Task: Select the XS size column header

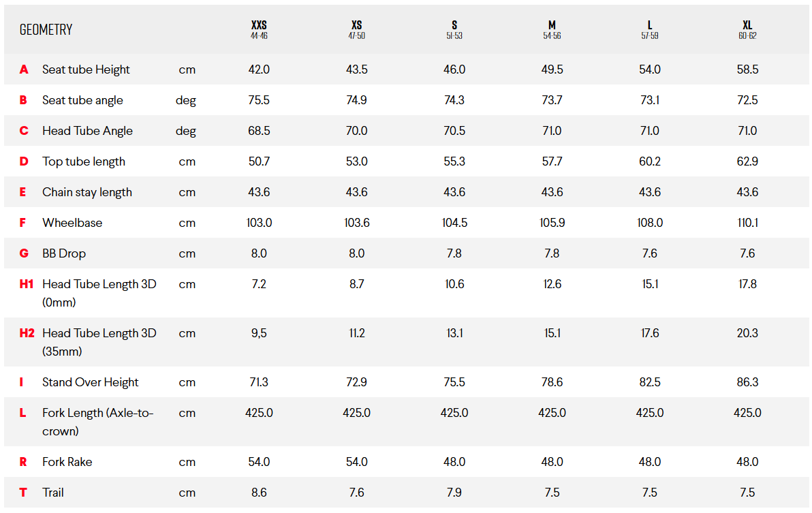Action: 356,29
